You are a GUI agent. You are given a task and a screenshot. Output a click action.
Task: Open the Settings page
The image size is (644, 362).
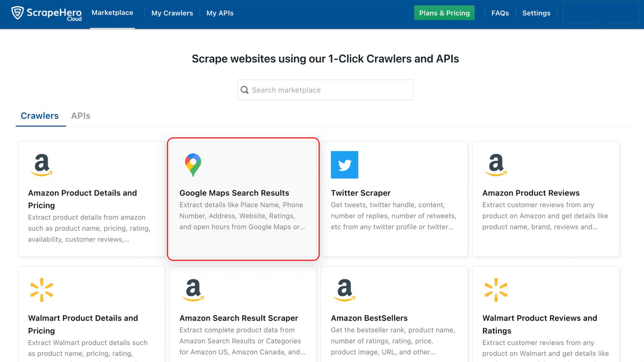pyautogui.click(x=536, y=13)
